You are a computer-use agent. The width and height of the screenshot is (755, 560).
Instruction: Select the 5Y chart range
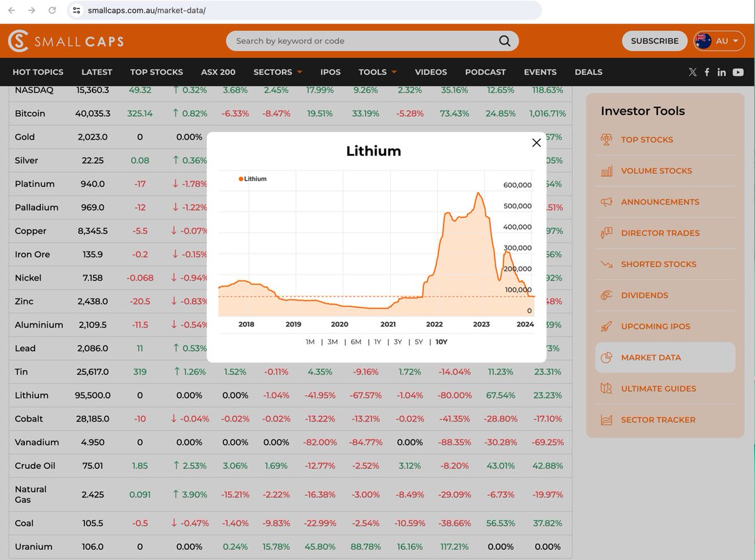418,342
